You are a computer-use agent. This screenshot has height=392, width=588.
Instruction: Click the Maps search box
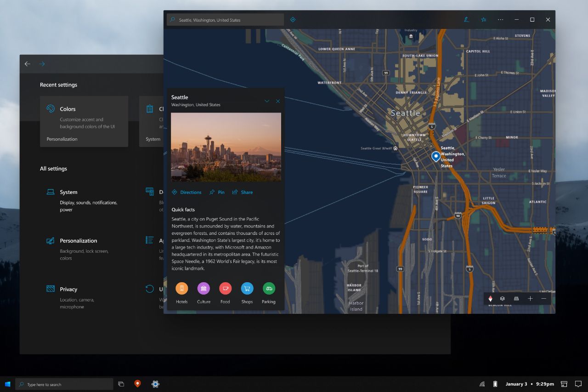[x=225, y=20]
